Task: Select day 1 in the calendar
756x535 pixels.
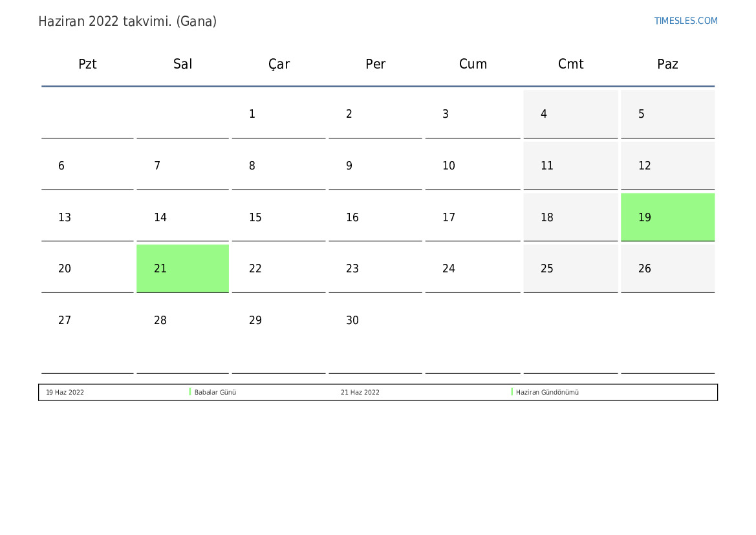Action: point(279,114)
